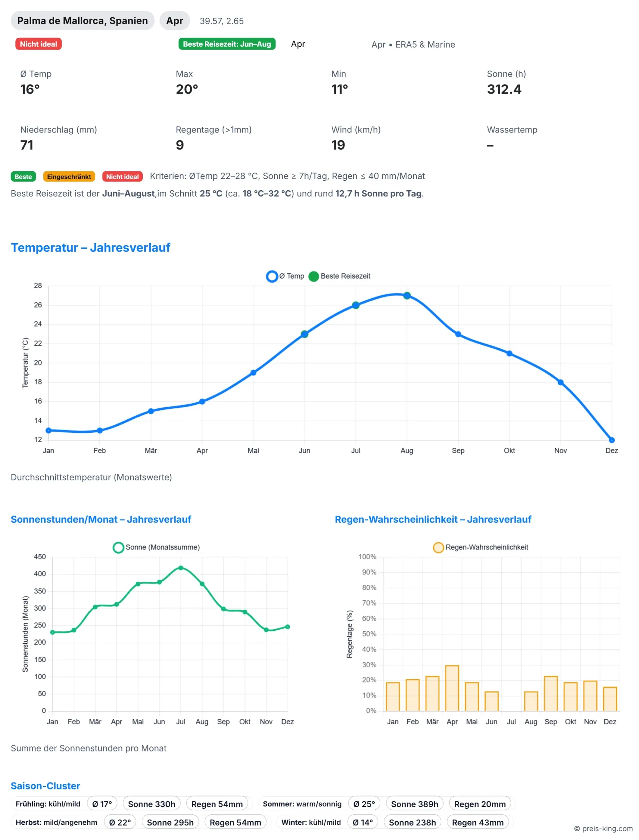Click the August point on the temperature curve
The height and width of the screenshot is (840, 639).
click(407, 296)
